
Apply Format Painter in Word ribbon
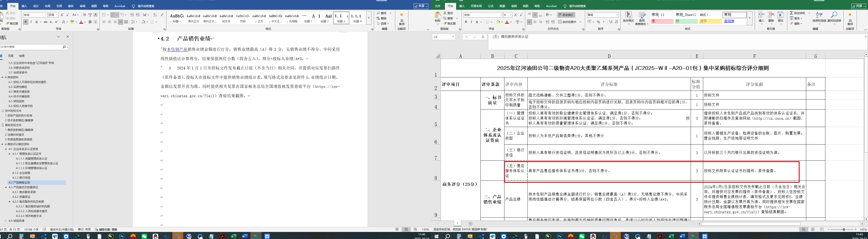(x=12, y=24)
